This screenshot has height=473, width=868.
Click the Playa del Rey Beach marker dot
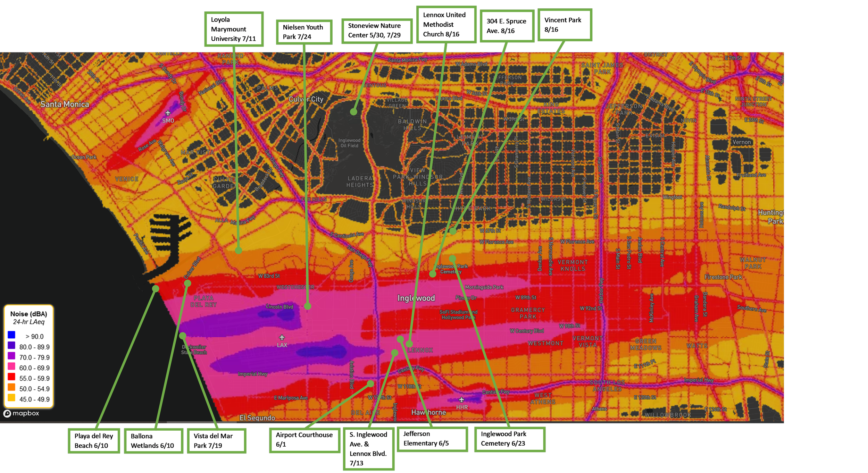[x=156, y=288]
